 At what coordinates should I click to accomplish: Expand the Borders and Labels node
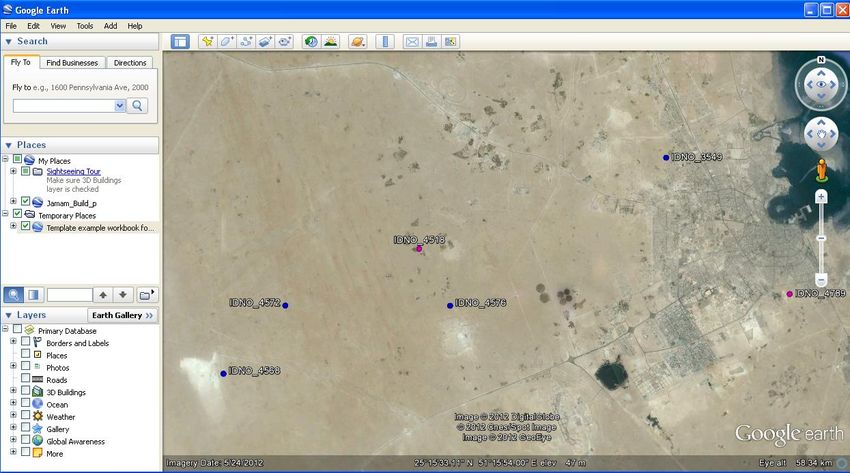14,342
